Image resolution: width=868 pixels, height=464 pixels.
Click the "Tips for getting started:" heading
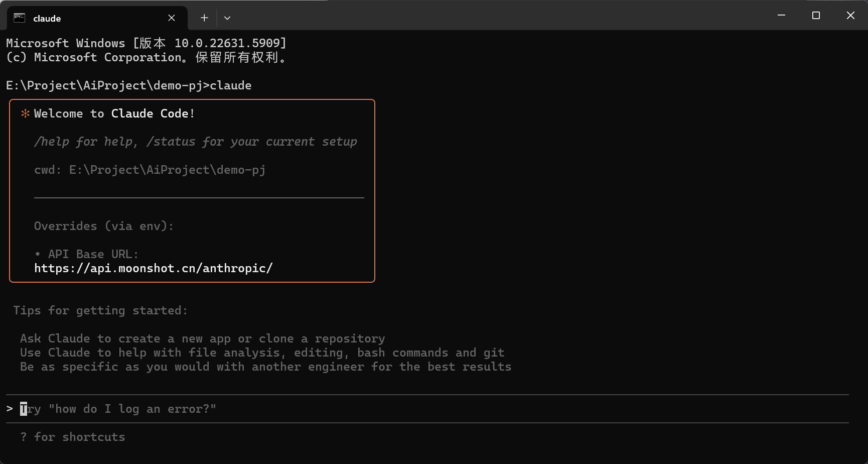point(100,310)
